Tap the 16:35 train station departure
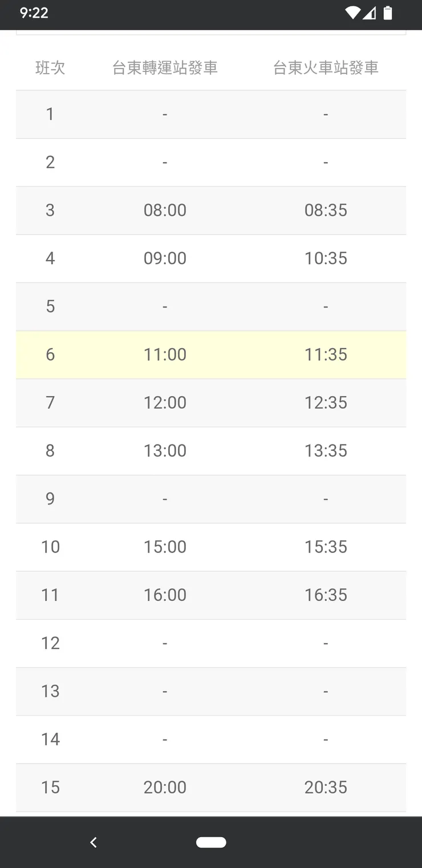The image size is (422, 868). (326, 595)
